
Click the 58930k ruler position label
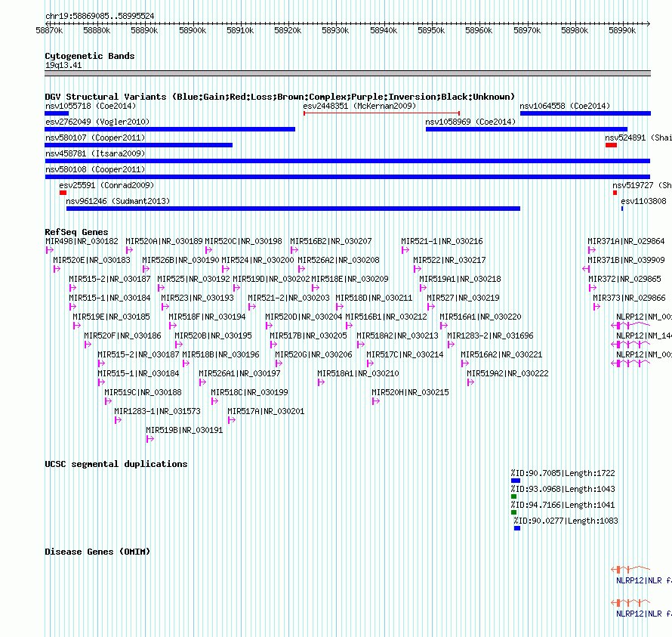tap(335, 30)
